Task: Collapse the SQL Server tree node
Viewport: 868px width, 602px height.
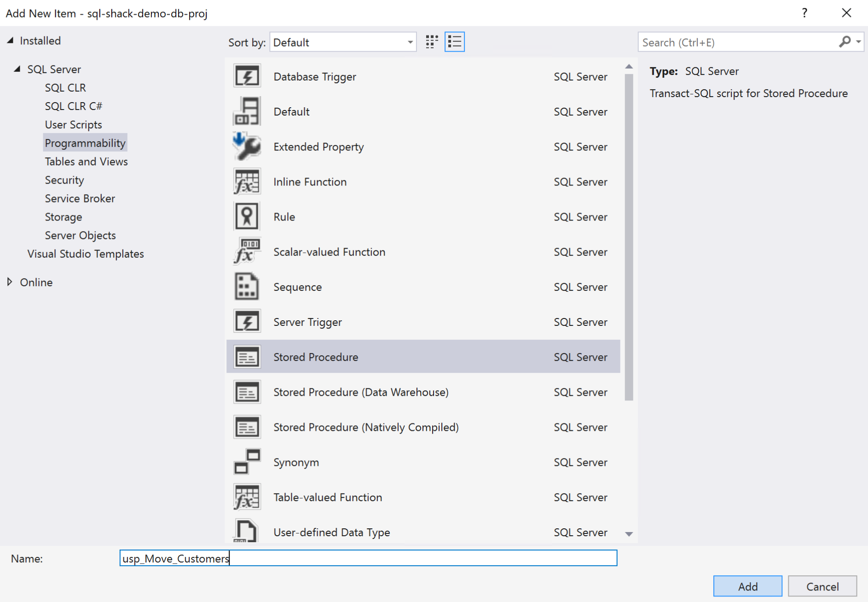Action: coord(17,69)
